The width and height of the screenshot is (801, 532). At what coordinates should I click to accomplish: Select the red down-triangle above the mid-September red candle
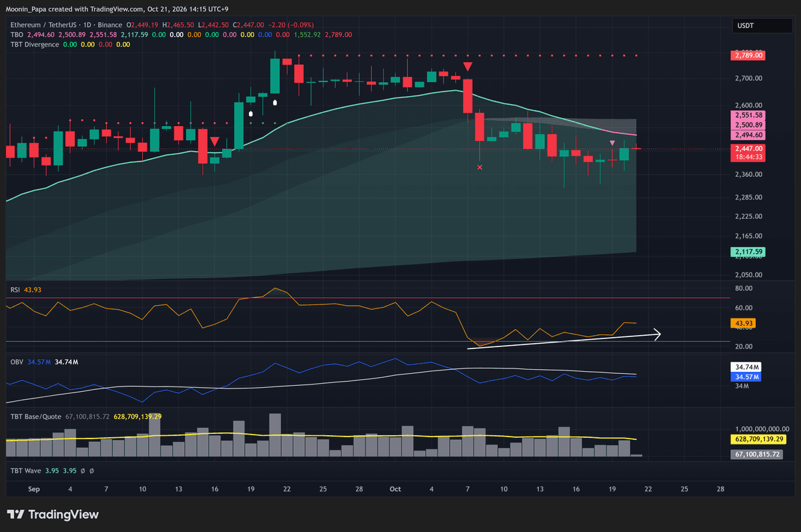point(214,141)
